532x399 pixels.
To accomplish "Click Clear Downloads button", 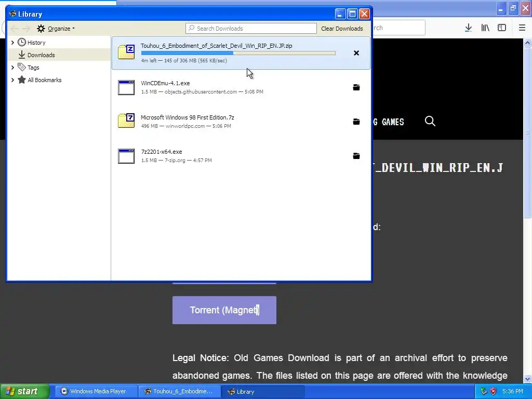I will pyautogui.click(x=342, y=29).
